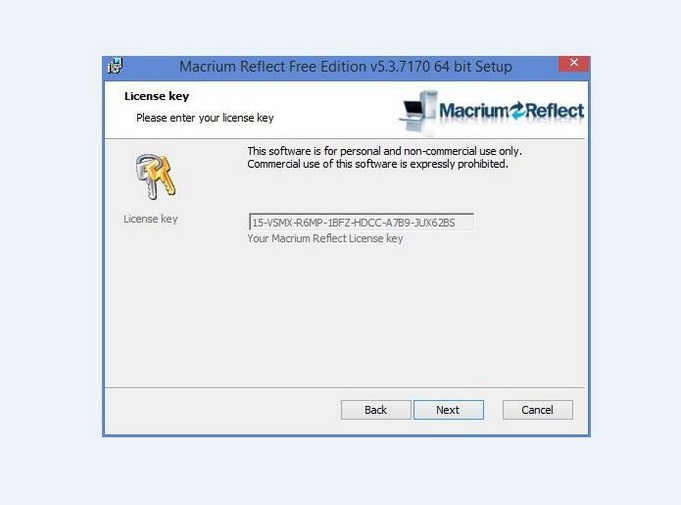Click the Your Macrium Reflect License key caption
The image size is (681, 505).
(x=325, y=238)
